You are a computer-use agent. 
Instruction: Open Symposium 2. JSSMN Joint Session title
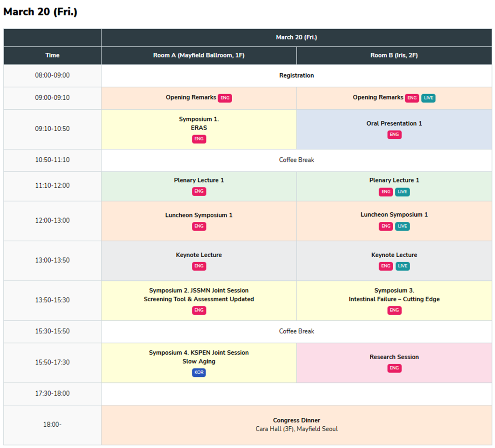pos(199,291)
